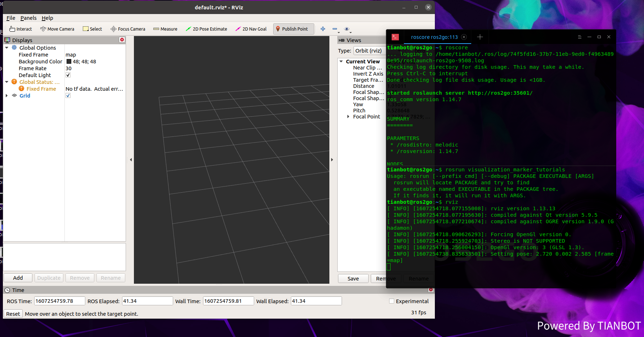
Task: Click the Remove display button
Action: [80, 278]
